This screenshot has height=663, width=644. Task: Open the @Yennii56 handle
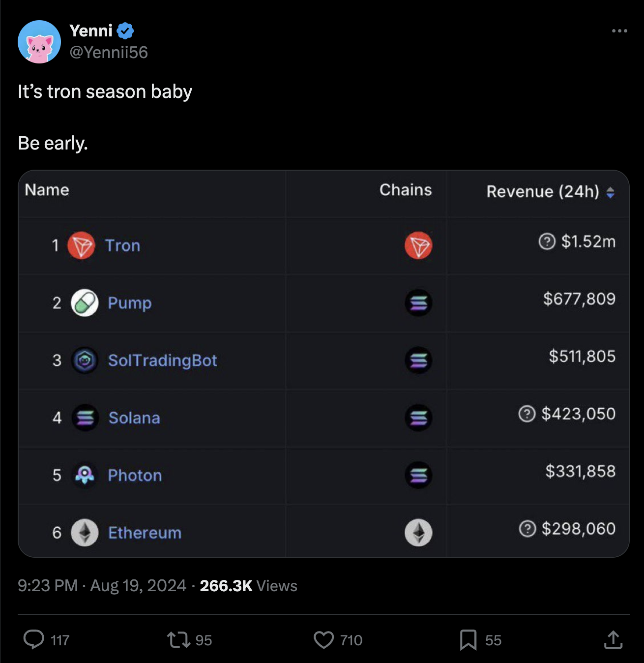[x=109, y=52]
